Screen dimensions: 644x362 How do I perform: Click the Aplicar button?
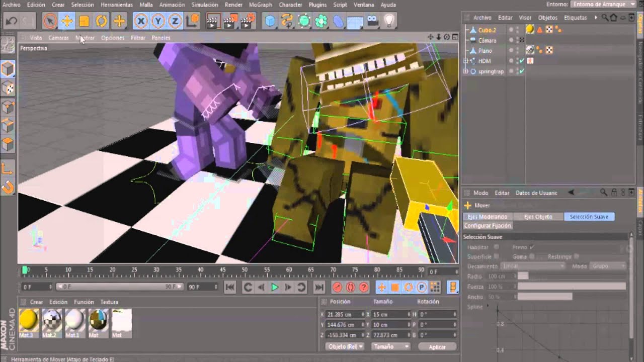[437, 347]
